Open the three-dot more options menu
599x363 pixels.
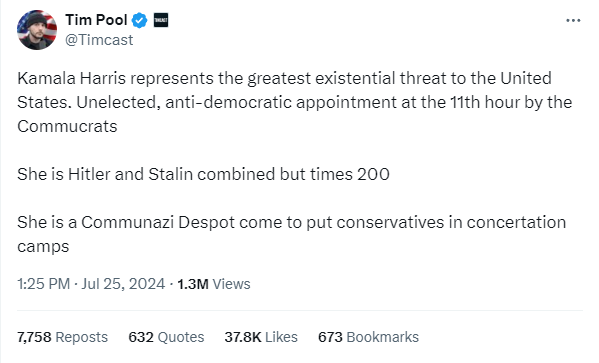(573, 20)
